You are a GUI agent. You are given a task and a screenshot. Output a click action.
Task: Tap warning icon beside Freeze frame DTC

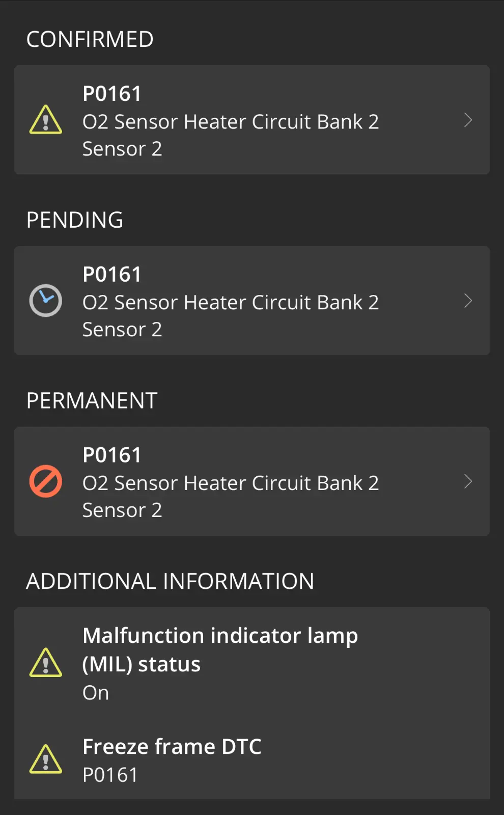(46, 759)
